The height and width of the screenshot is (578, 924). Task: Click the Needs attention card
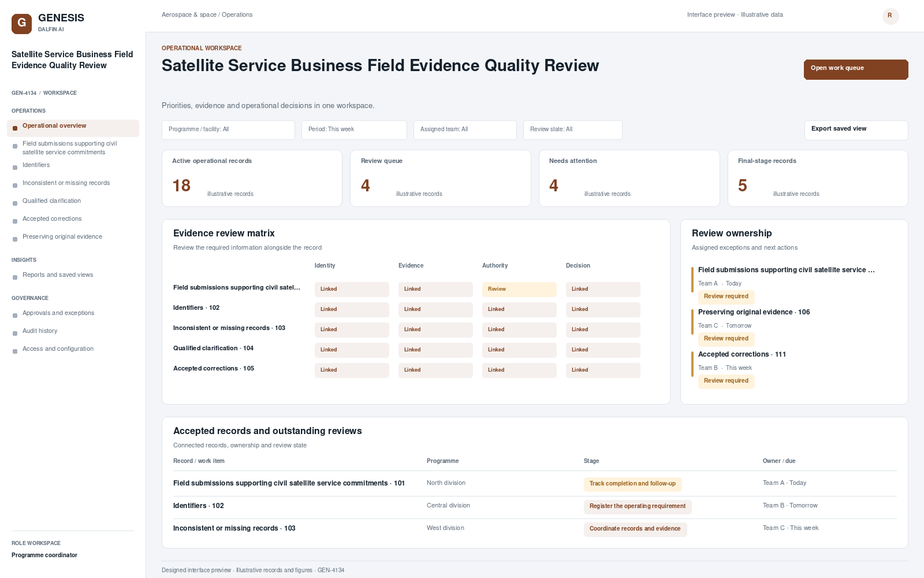pos(629,178)
